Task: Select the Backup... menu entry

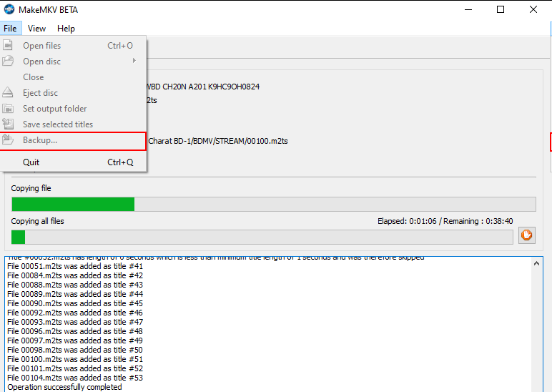Action: (x=73, y=140)
